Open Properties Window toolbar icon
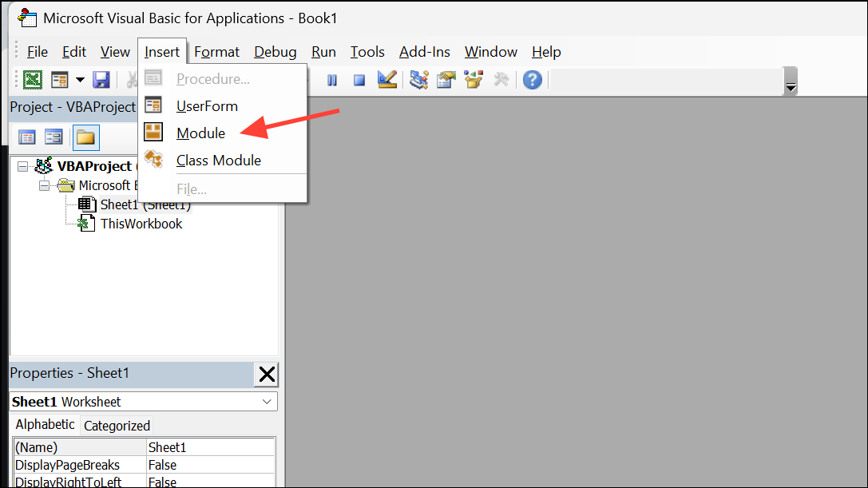Viewport: 868px width, 488px height. 446,80
